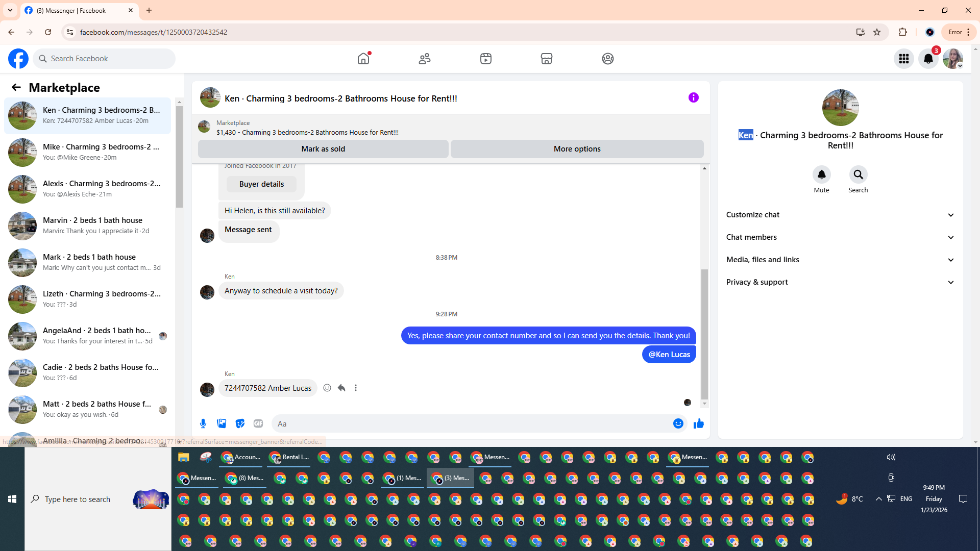Attach a file via photo icon
980x551 pixels.
(x=222, y=423)
